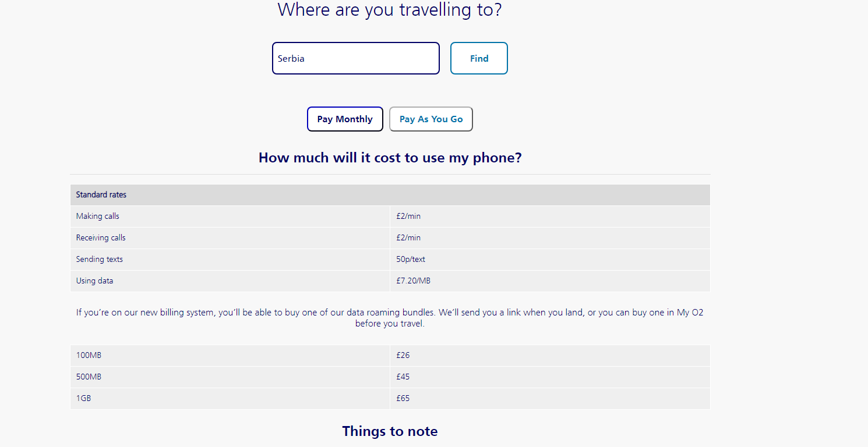Select the Pay Monthly option
Screen dimensions: 868x447
click(344, 119)
